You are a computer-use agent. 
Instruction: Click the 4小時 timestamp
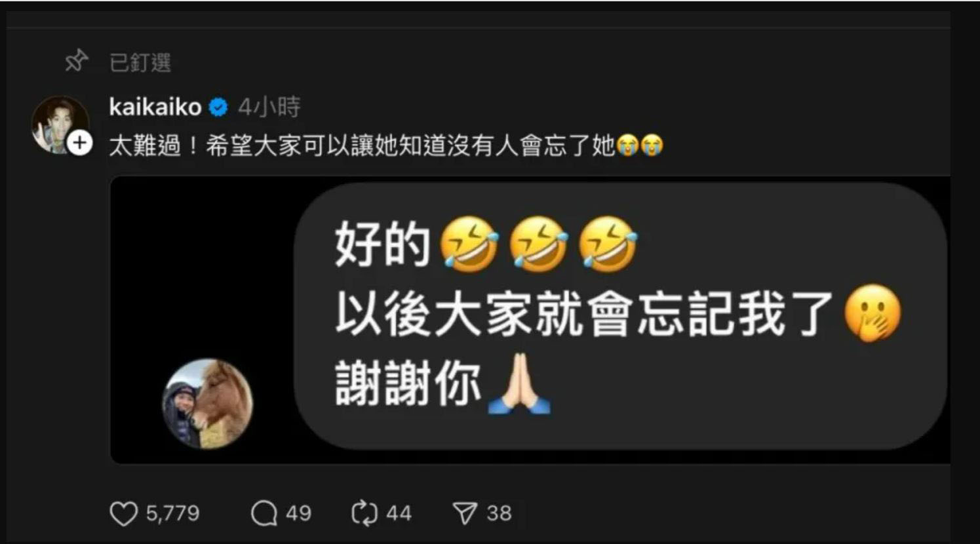(269, 107)
